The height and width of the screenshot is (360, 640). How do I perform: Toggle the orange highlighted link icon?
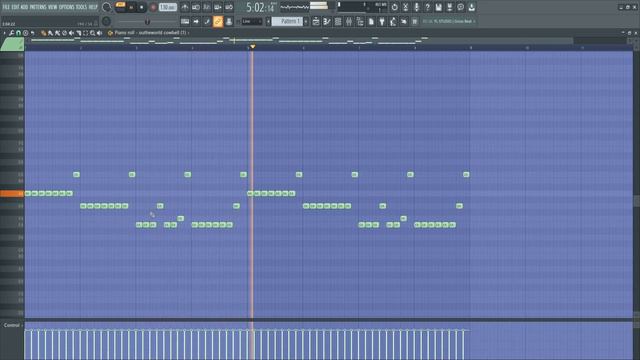(218, 21)
